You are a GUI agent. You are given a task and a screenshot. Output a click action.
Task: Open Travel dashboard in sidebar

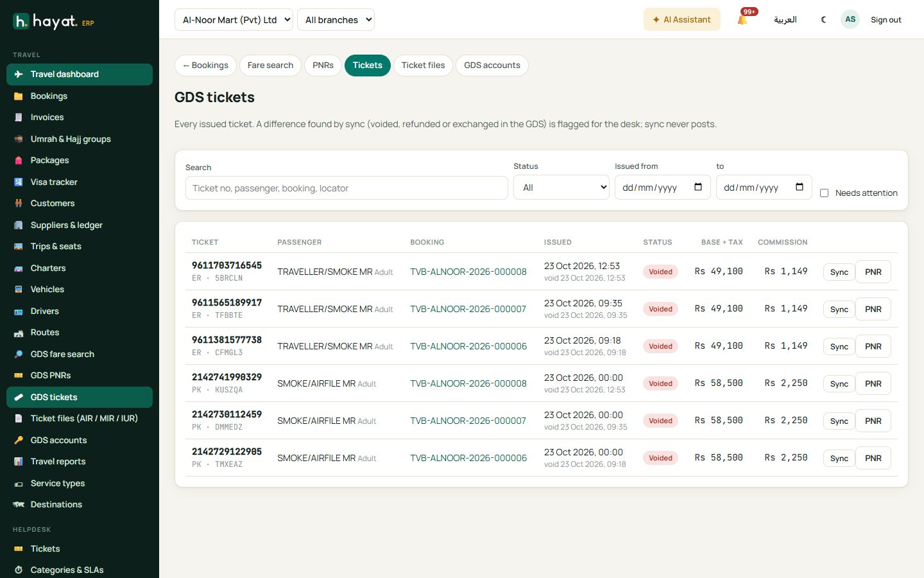80,74
